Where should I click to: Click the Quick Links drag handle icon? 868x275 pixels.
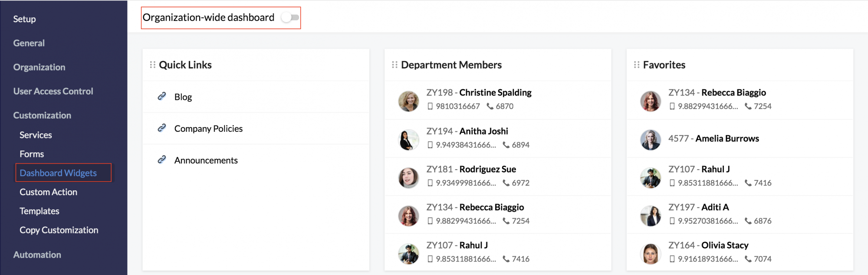153,65
